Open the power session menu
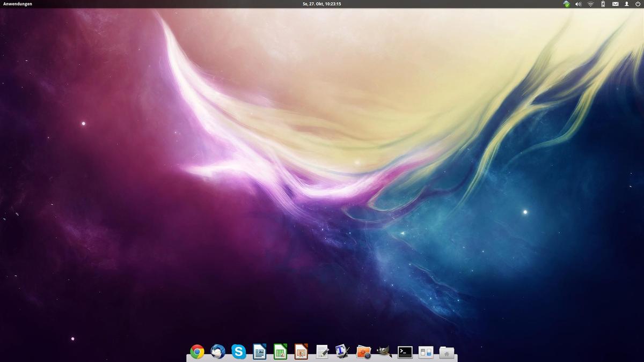The width and height of the screenshot is (644, 362). click(638, 4)
